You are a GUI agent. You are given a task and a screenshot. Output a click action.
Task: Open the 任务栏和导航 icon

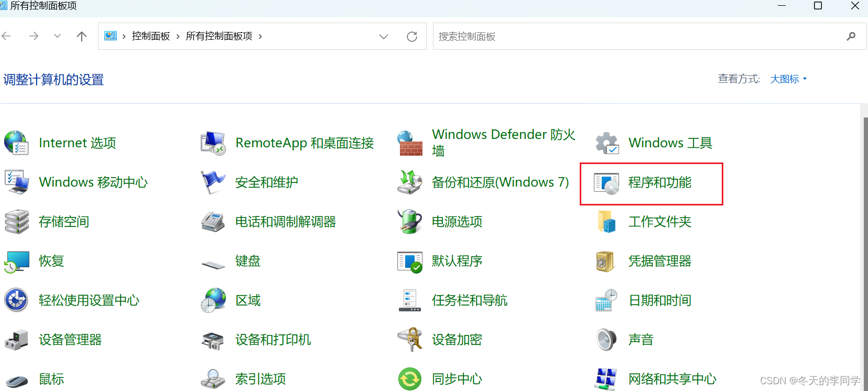(410, 300)
